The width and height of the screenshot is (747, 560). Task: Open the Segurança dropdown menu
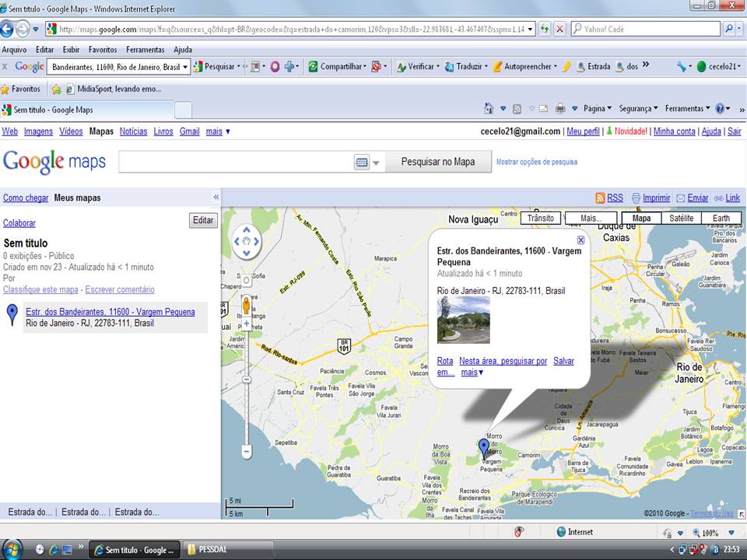(x=638, y=109)
